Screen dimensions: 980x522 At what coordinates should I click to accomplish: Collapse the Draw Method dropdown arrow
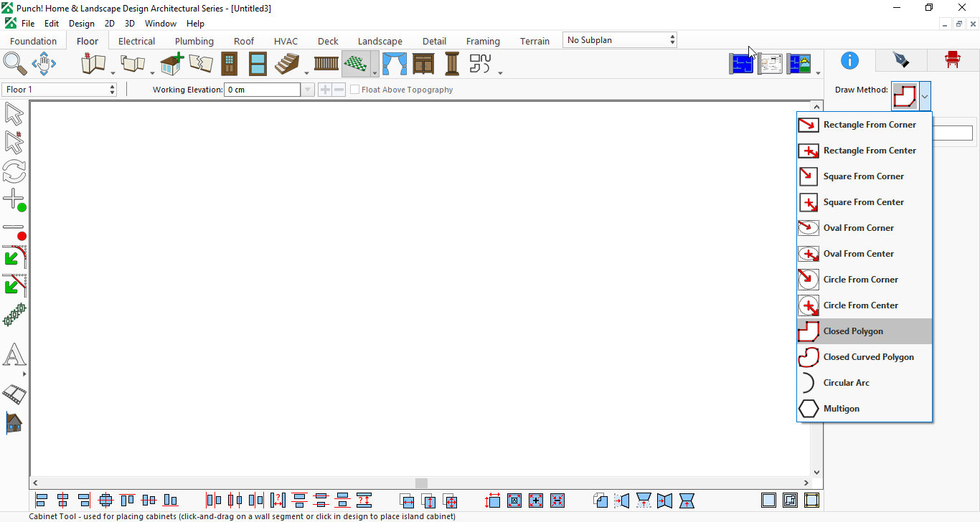tap(925, 96)
